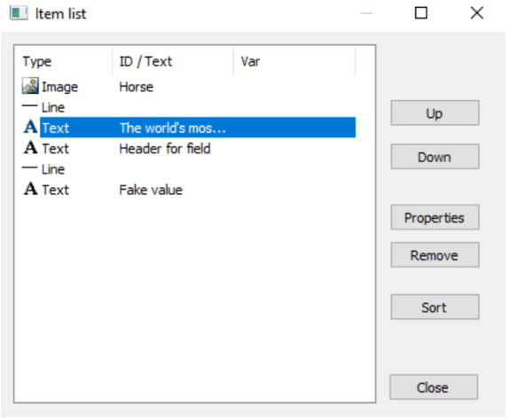Remove the selected item
Viewport: 509px width, 420px height.
[x=435, y=255]
